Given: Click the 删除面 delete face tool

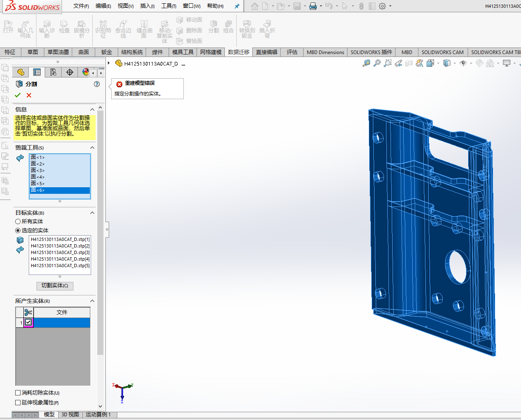Looking at the screenshot, I should click(189, 30).
